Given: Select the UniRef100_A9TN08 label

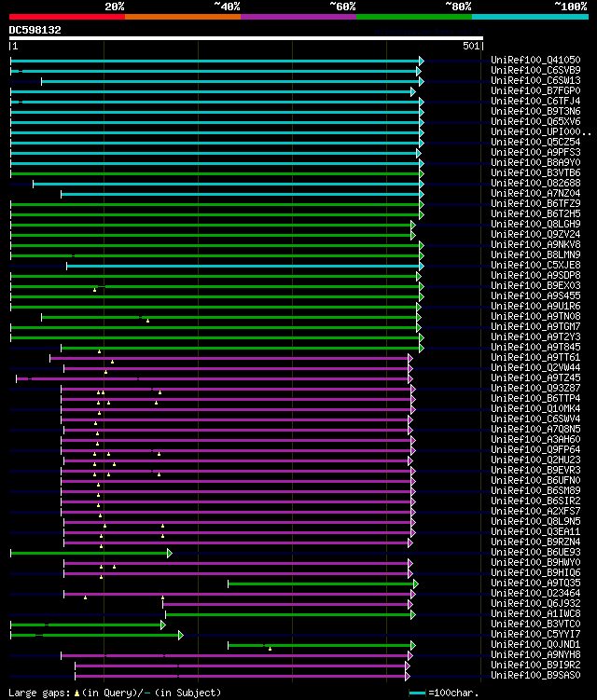Looking at the screenshot, I should click(x=535, y=317).
